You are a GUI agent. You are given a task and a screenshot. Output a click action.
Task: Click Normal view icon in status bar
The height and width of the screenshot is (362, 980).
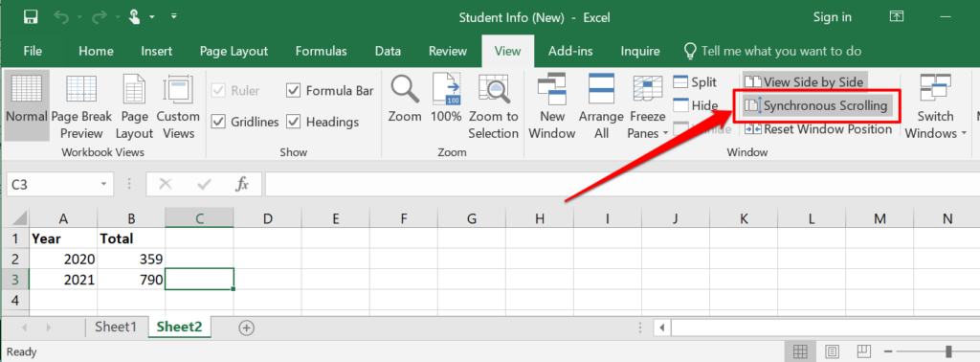(x=799, y=351)
